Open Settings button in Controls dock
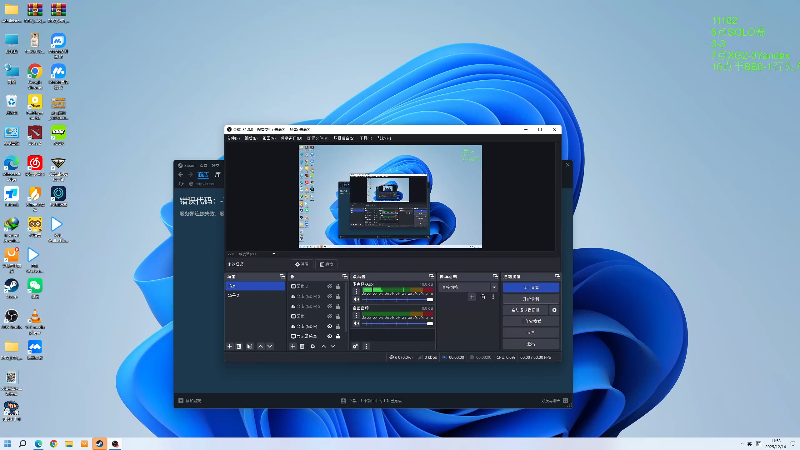 (x=531, y=333)
